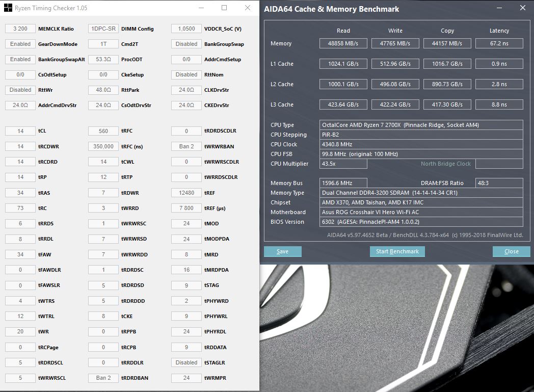The width and height of the screenshot is (534, 392).
Task: Click the RttPark 48.0Ω field
Action: click(103, 90)
